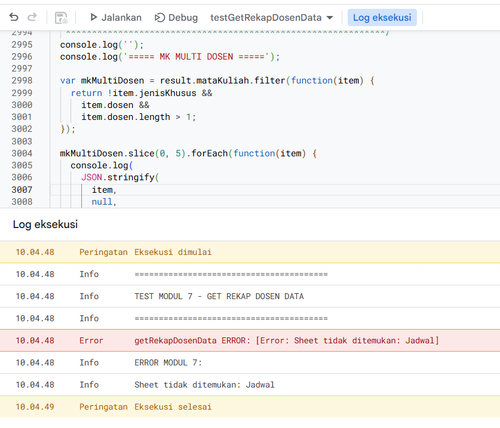Image resolution: width=500 pixels, height=428 pixels.
Task: Select the red getRekapDosenData ERROR log row
Action: 250,340
